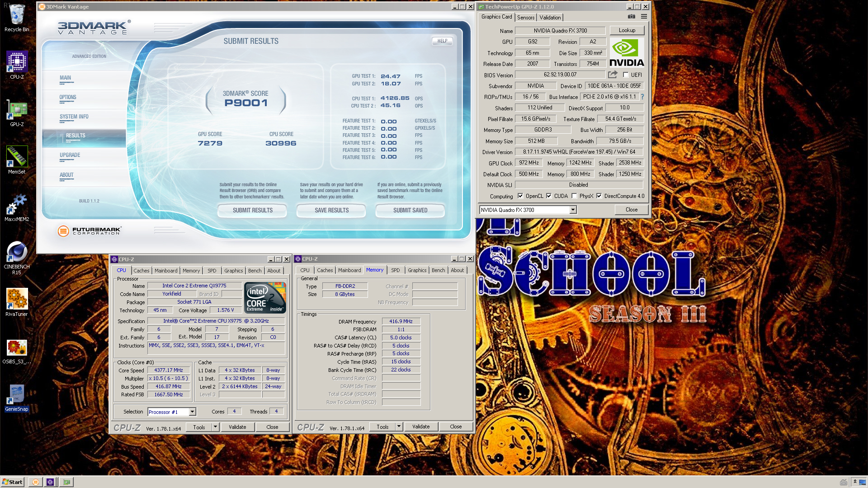This screenshot has width=868, height=488.
Task: Click the GPU-Z taskbar icon
Action: (x=67, y=482)
